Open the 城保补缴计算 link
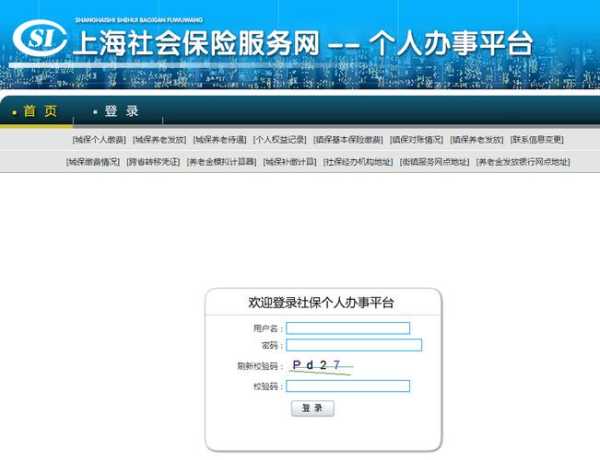 tap(290, 162)
